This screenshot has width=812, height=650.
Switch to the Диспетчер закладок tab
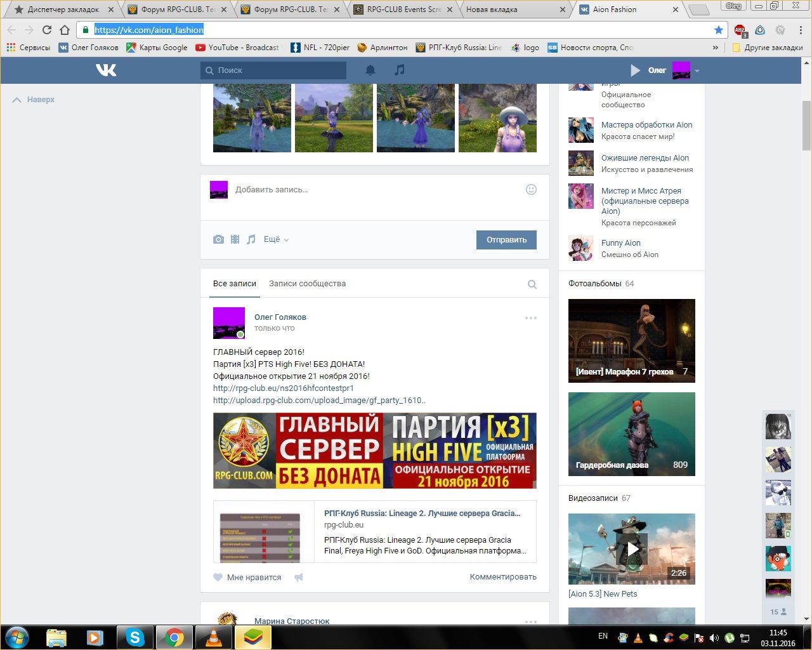tap(63, 10)
